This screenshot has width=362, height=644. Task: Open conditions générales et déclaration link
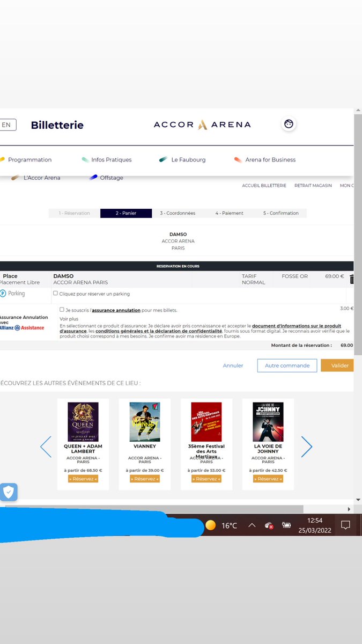pyautogui.click(x=159, y=331)
